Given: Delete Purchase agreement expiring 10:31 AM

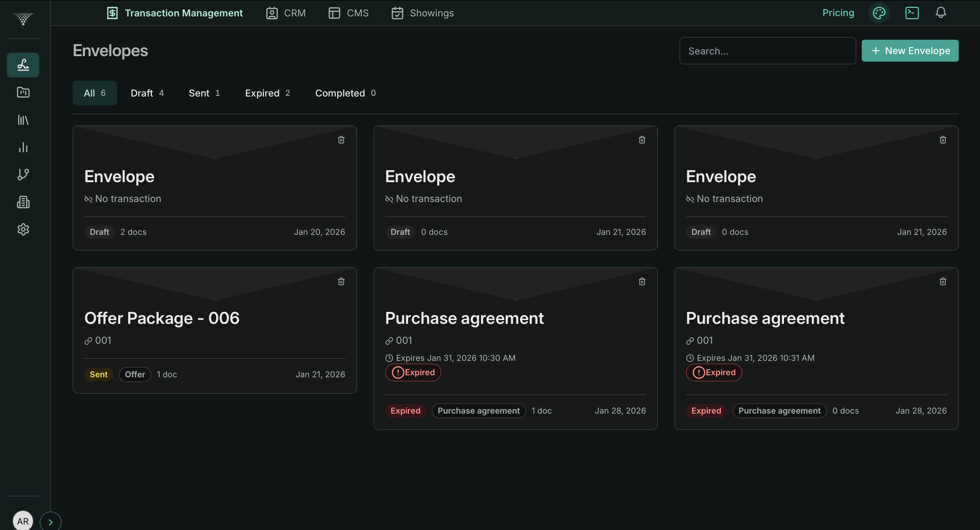Looking at the screenshot, I should click(x=943, y=282).
